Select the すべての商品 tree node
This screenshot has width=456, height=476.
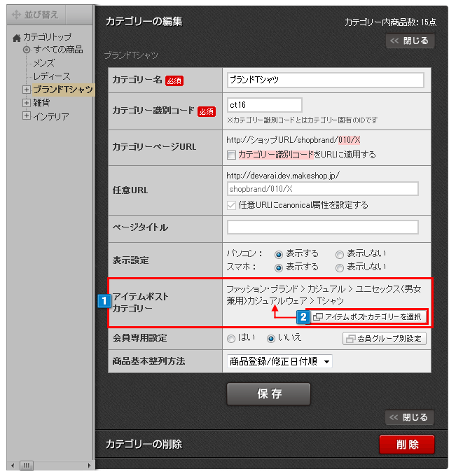[58, 50]
